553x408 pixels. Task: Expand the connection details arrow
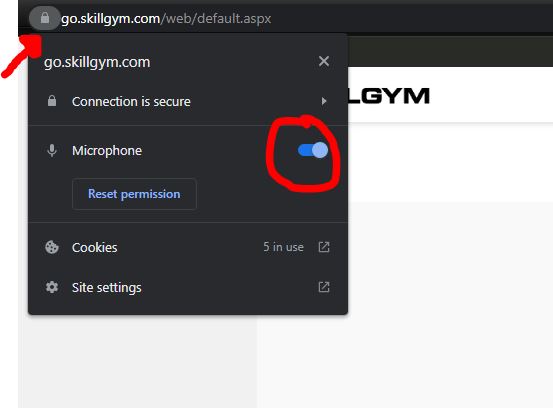click(x=324, y=102)
